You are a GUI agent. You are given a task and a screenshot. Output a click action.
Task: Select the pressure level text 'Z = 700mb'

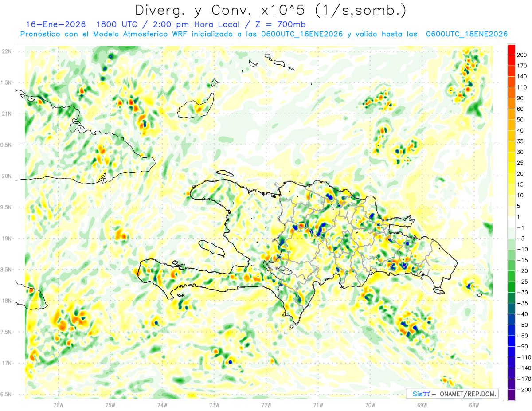point(281,24)
